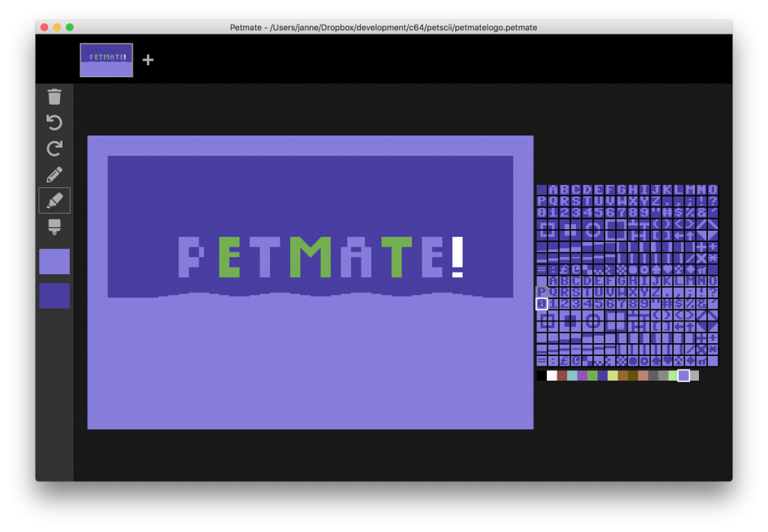Screen dimensions: 768x532
Task: Choose the pound sign in upper dark charset
Action: coord(564,269)
